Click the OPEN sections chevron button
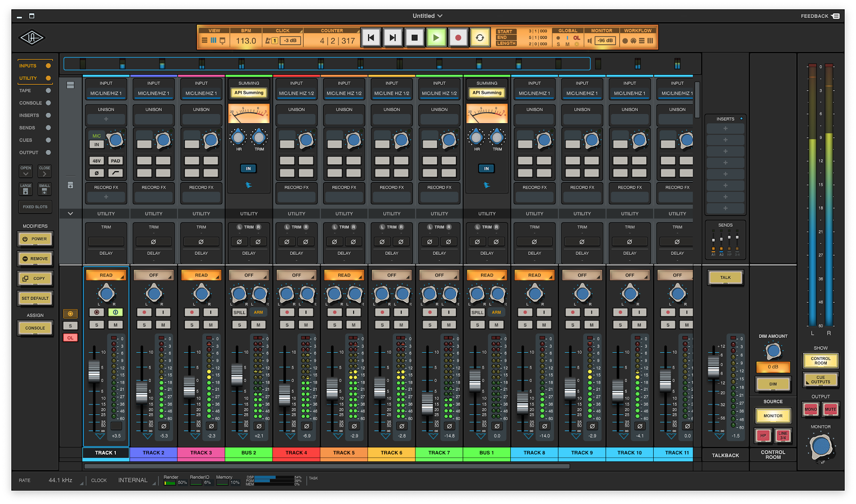The image size is (856, 504). click(25, 171)
